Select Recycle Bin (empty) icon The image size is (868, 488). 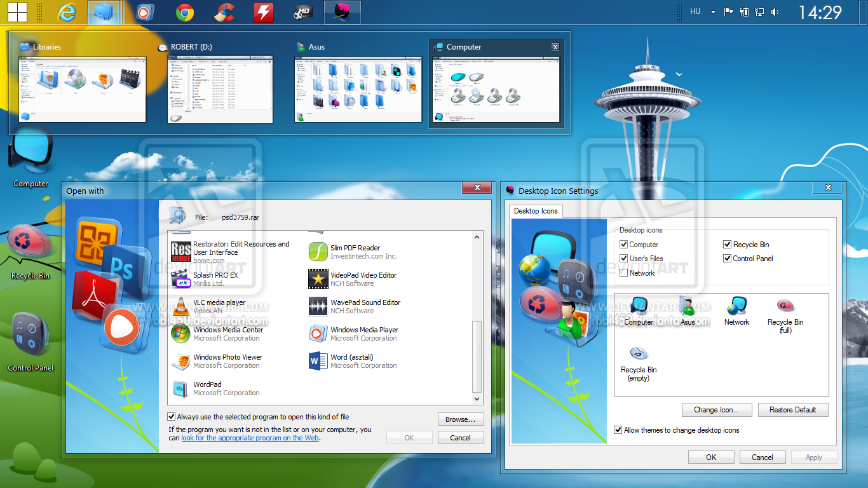pos(639,363)
